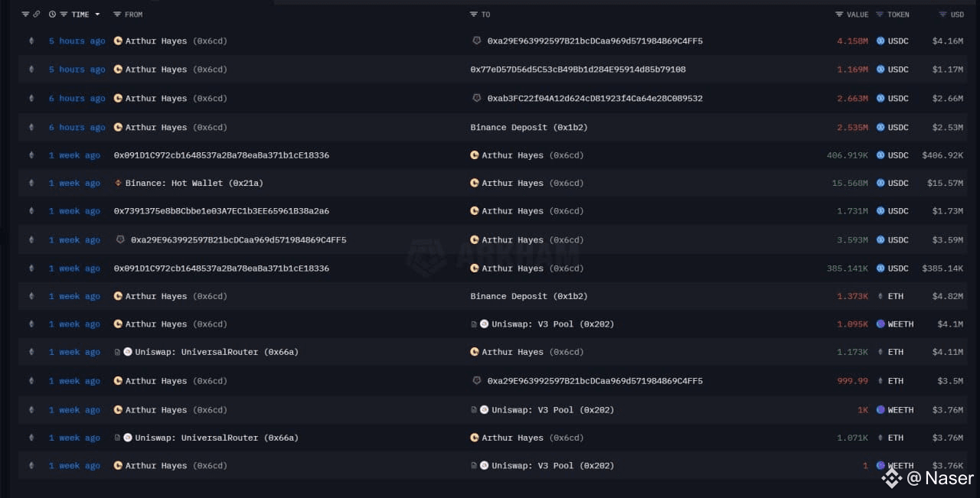Open '5 hours ago' link in 4.158M row

(77, 41)
